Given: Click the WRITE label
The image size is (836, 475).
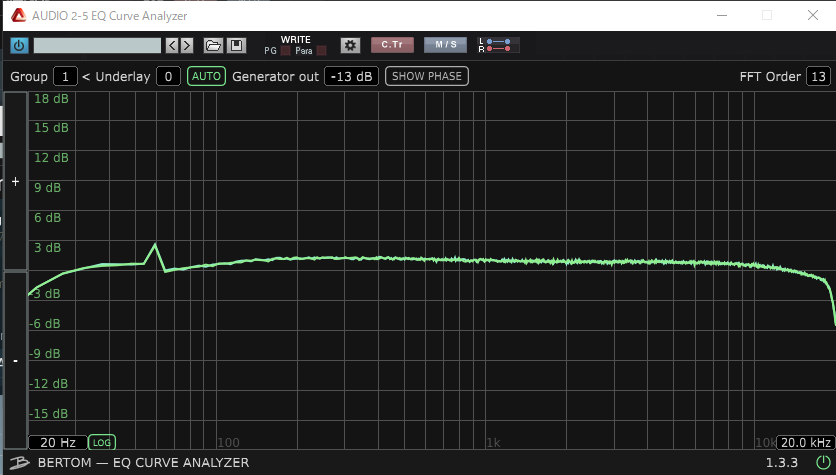Looking at the screenshot, I should 295,39.
